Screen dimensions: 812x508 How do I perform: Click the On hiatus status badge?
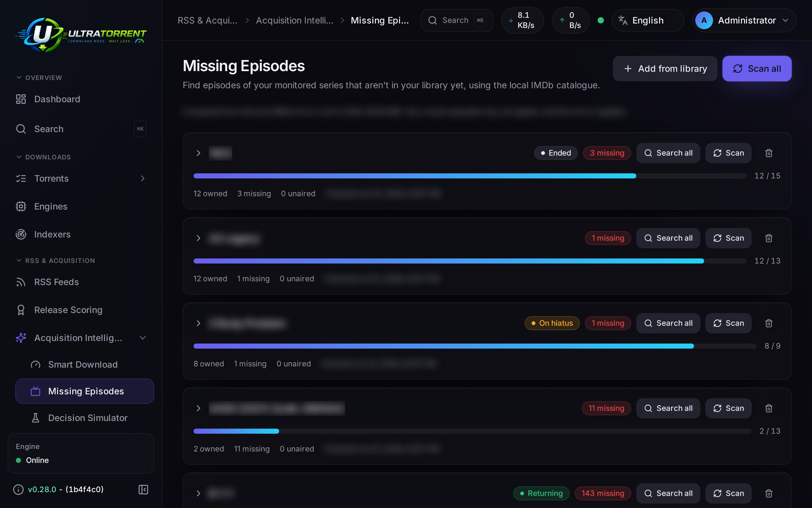[552, 323]
